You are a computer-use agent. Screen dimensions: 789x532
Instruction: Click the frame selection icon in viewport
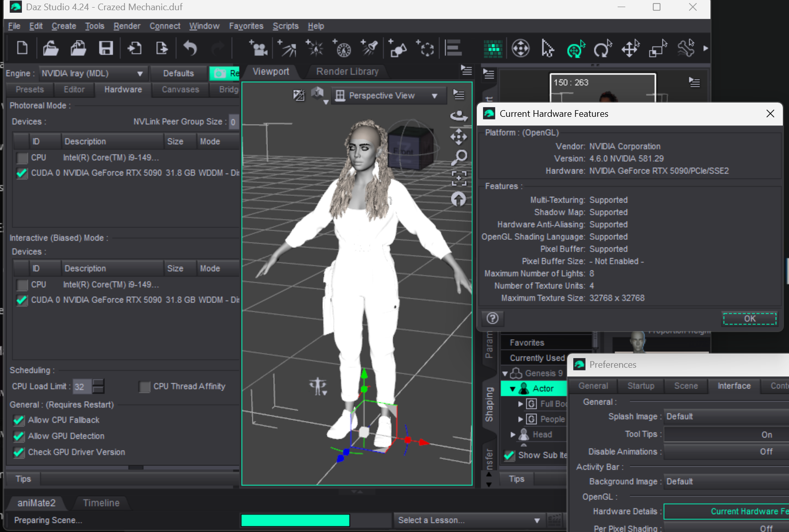pyautogui.click(x=459, y=178)
